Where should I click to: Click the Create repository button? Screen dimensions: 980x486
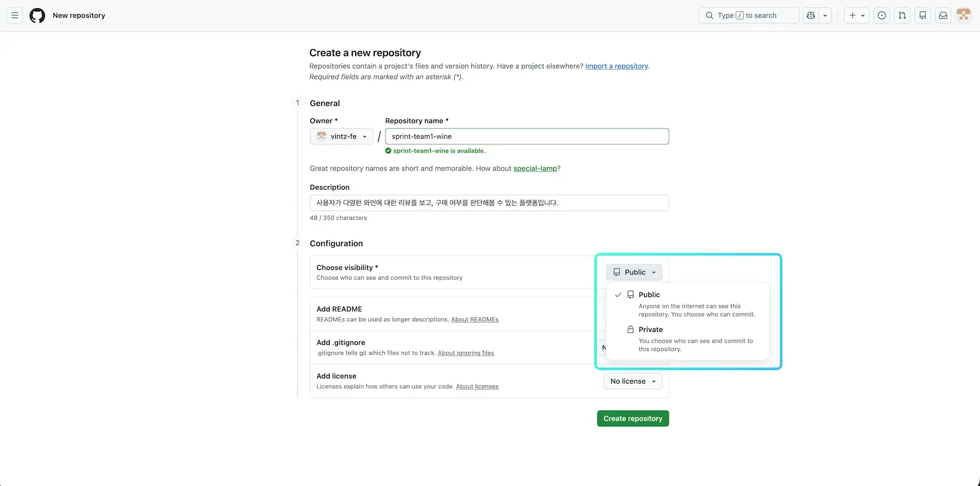633,418
